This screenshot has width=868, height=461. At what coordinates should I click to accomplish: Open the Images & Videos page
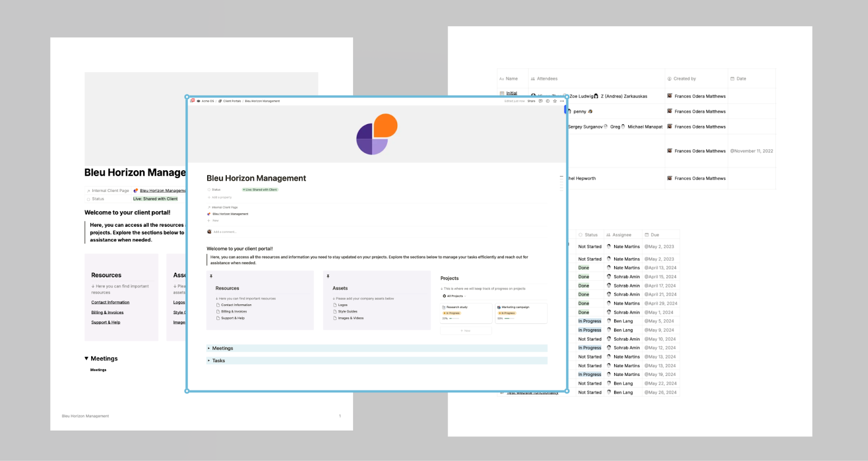pyautogui.click(x=351, y=318)
